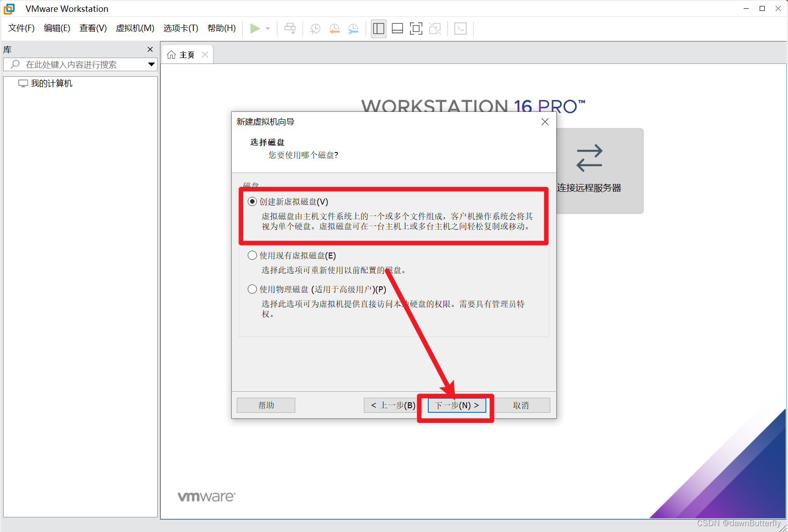The height and width of the screenshot is (532, 788).
Task: Open the 查看(V) menu
Action: [93, 28]
